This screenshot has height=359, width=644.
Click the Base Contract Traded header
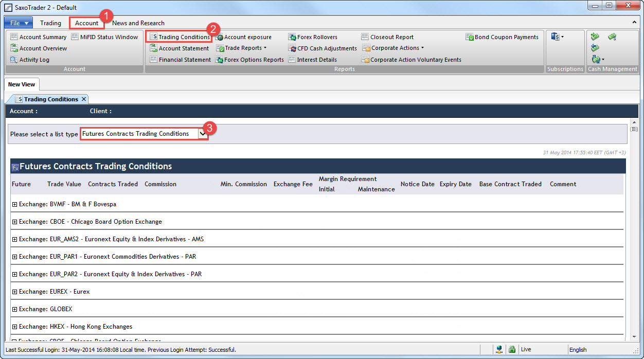pyautogui.click(x=510, y=184)
